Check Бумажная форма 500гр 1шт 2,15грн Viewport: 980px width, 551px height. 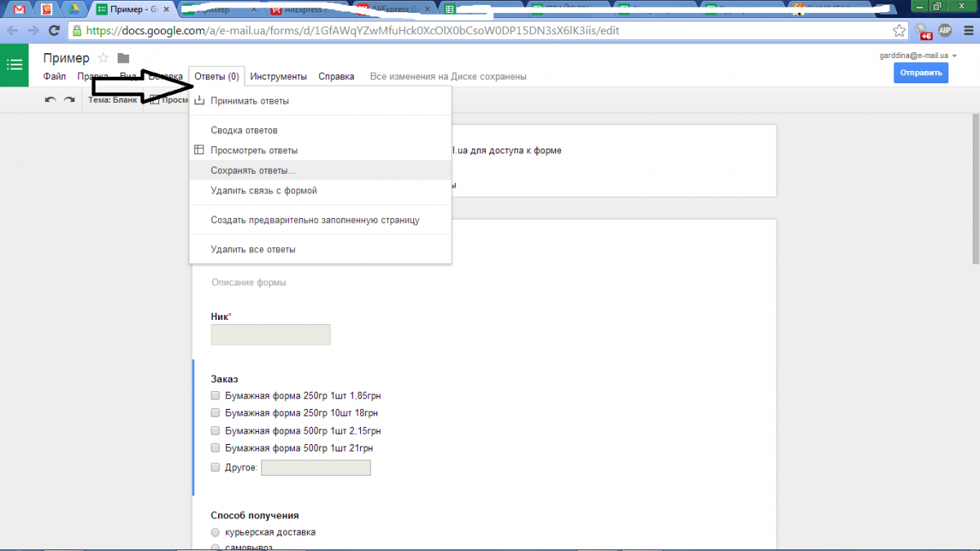[x=216, y=431]
